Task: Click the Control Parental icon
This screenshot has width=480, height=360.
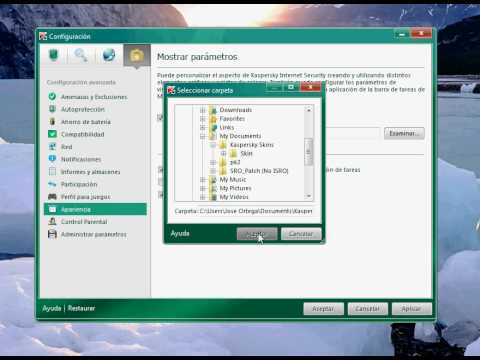Action: click(x=52, y=221)
